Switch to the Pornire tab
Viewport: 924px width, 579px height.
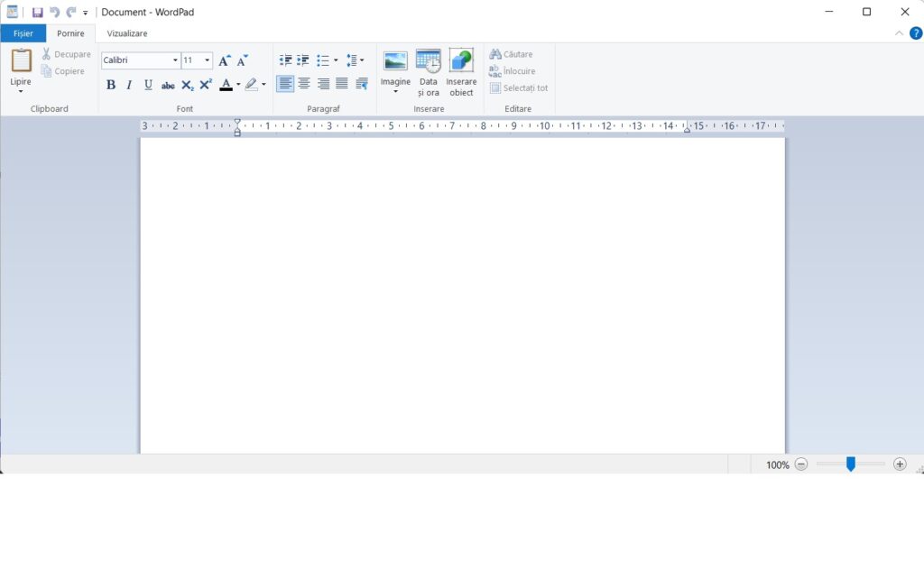point(70,33)
